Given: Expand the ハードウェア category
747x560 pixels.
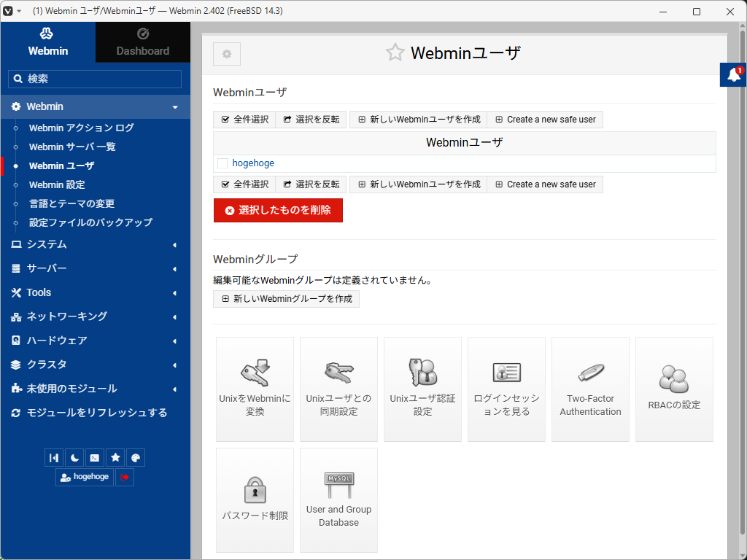Looking at the screenshot, I should [x=96, y=341].
